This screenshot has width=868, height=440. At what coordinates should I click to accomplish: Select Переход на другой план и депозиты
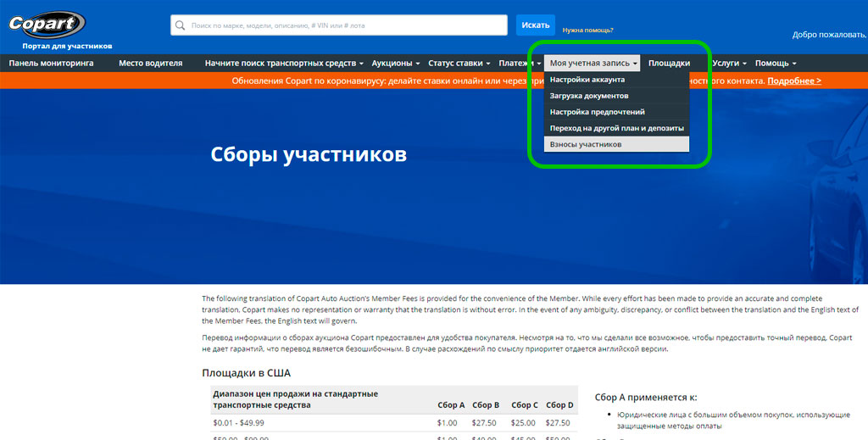point(617,128)
